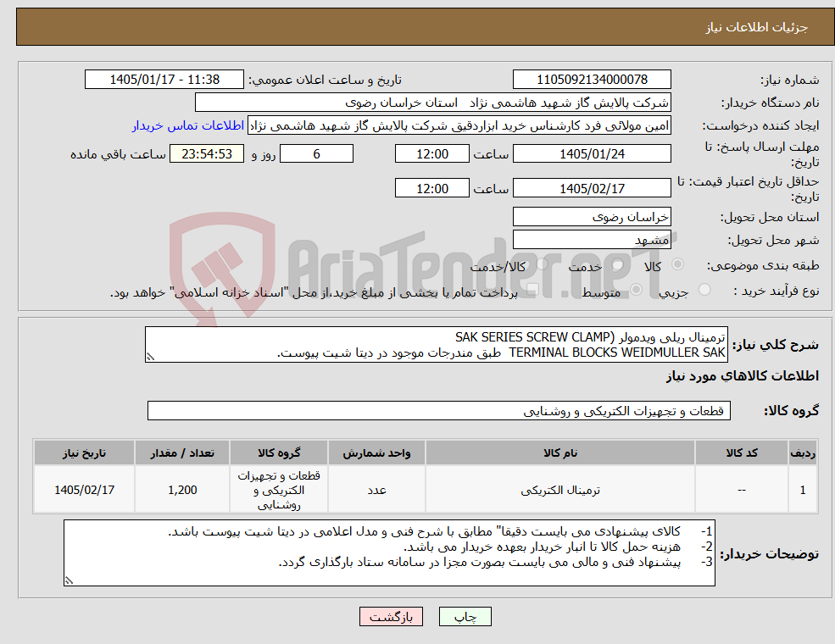This screenshot has width=835, height=644.
Task: Click the ساعت باقی مانده label
Action: tap(118, 154)
